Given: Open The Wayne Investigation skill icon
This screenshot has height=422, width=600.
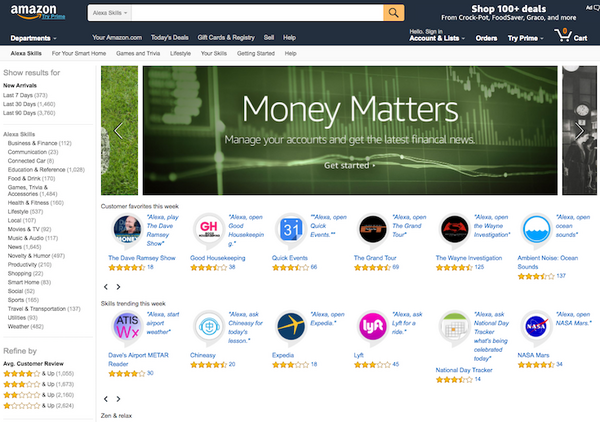Looking at the screenshot, I should [454, 230].
